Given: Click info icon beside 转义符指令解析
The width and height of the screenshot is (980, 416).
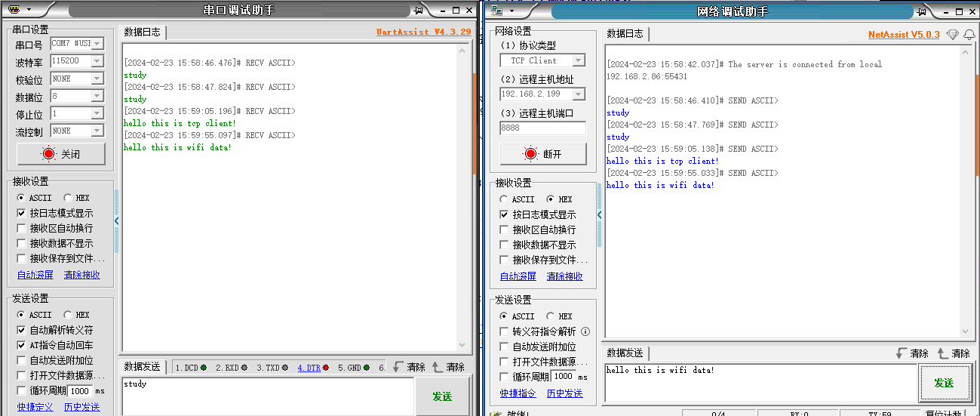Looking at the screenshot, I should (x=585, y=331).
